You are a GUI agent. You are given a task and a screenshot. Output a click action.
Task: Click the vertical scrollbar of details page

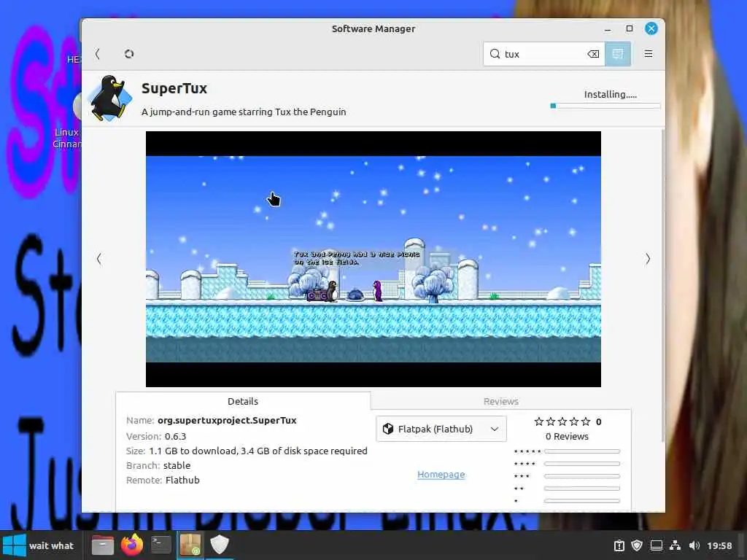(x=662, y=286)
